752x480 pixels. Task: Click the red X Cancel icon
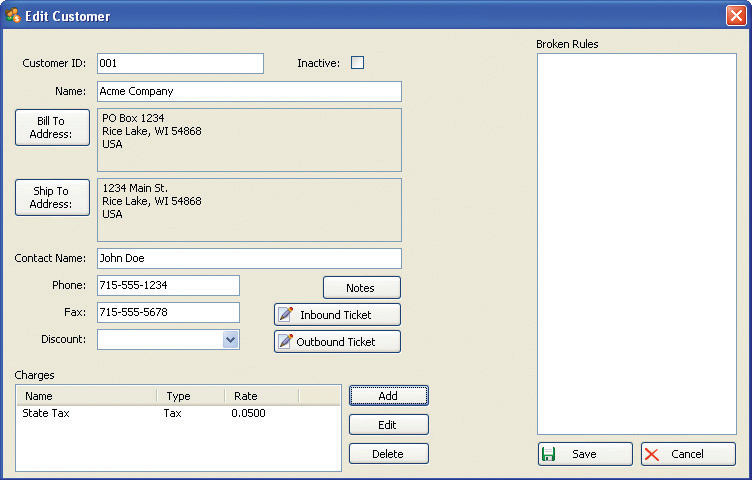652,454
